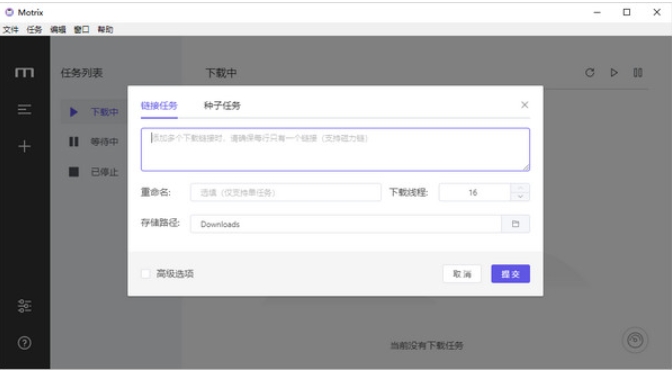The width and height of the screenshot is (672, 372).
Task: Click the 取消 cancel button
Action: click(462, 274)
